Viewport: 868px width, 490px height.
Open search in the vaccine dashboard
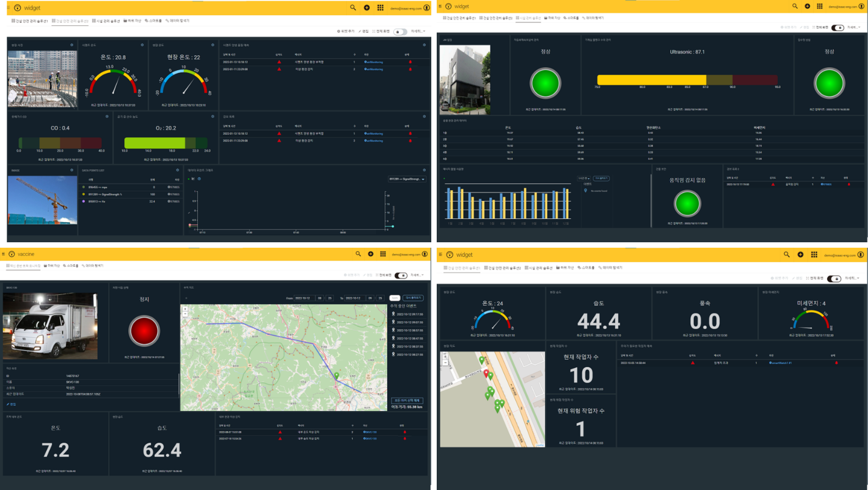[x=358, y=254]
